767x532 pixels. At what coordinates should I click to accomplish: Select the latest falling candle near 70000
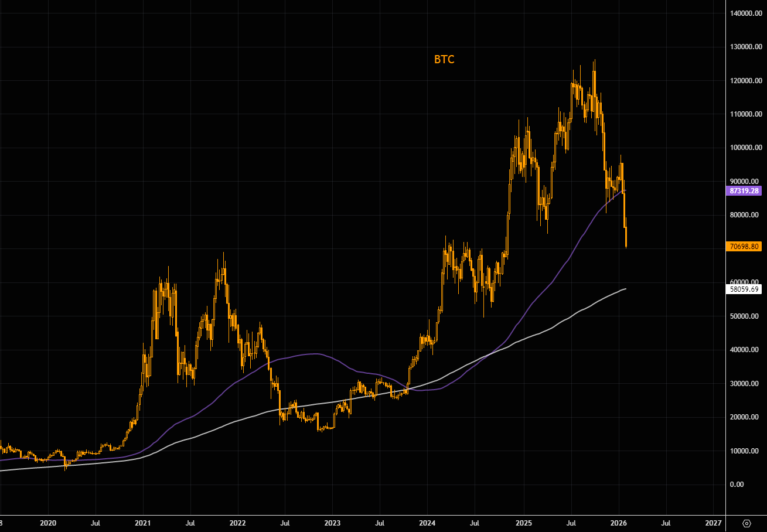[626, 237]
